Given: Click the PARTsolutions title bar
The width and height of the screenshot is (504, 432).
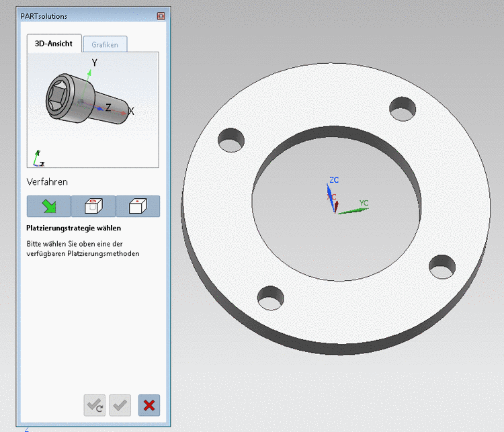Looking at the screenshot, I should (x=93, y=16).
